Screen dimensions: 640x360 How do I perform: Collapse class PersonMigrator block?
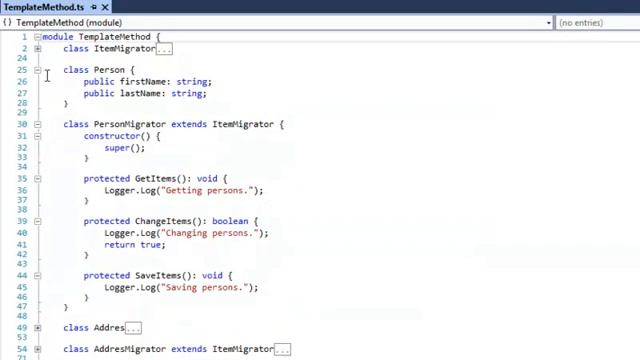point(38,124)
